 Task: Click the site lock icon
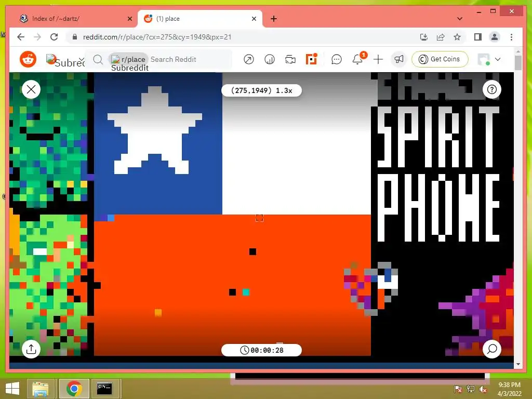tap(75, 37)
